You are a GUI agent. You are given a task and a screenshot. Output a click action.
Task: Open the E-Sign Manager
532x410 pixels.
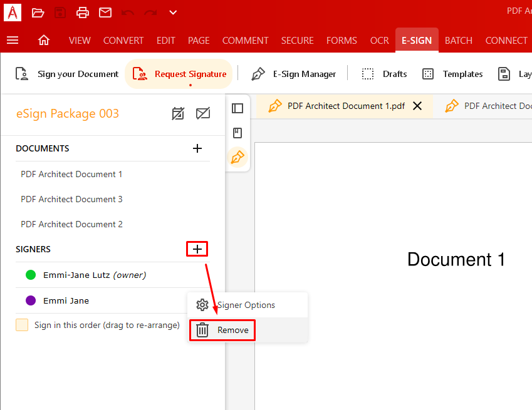pos(293,74)
